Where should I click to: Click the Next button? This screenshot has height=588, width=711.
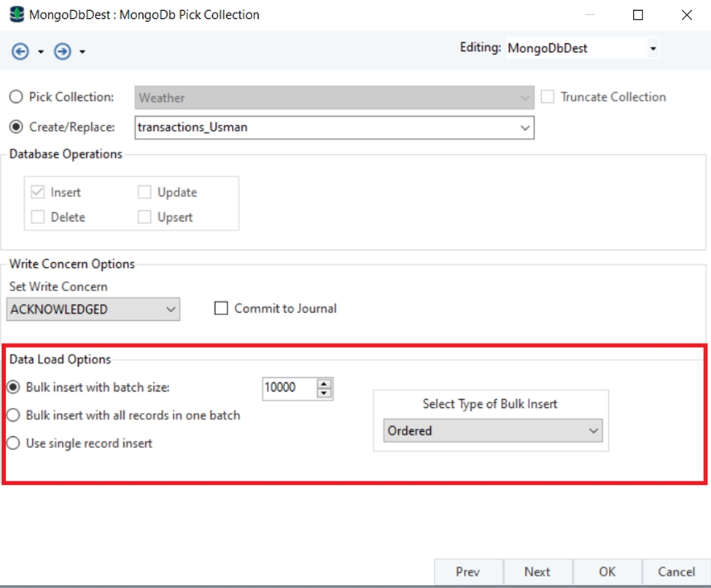tap(537, 572)
